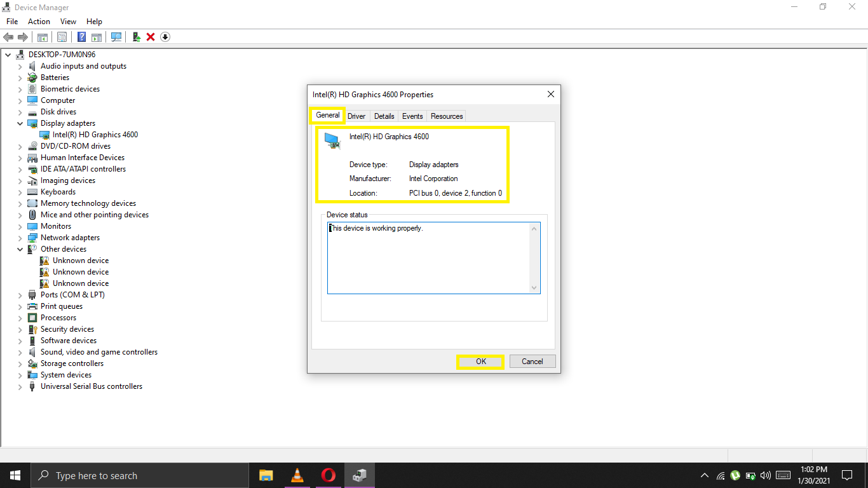Click the red X Uninstall device icon
The width and height of the screenshot is (868, 488).
151,37
